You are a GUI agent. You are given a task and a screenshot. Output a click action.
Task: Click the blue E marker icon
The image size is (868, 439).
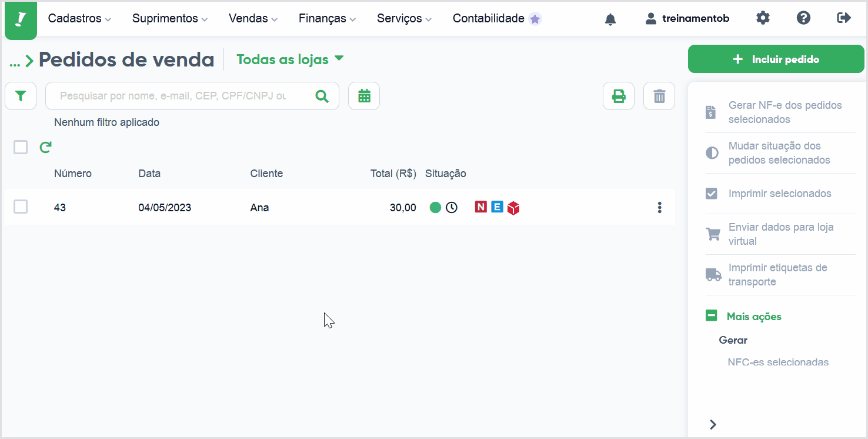[x=497, y=207]
